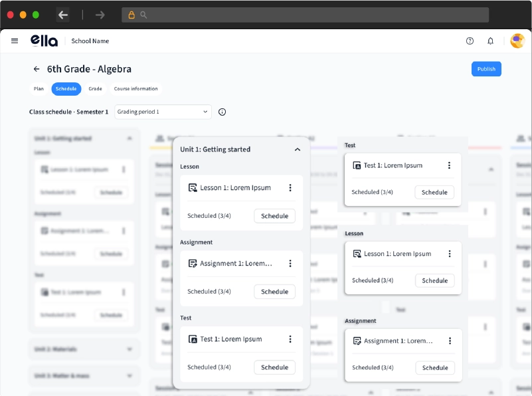
Task: Click browser back arrow button
Action: coord(63,15)
